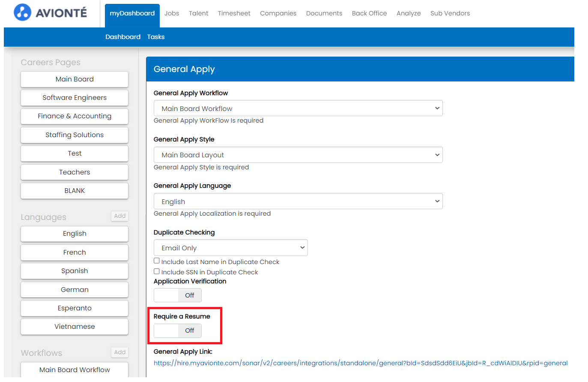Check Include SSN in Duplicate Check
588x382 pixels.
coord(157,271)
